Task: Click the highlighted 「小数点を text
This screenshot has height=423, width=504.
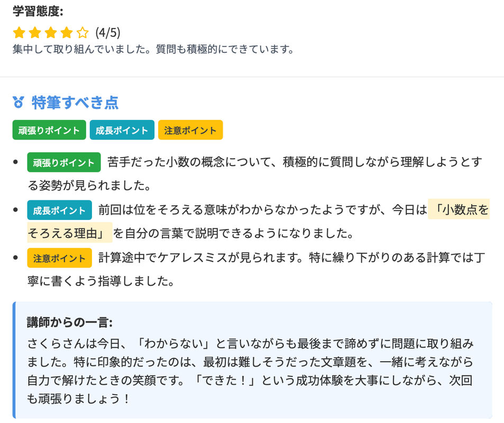Action: point(459,209)
